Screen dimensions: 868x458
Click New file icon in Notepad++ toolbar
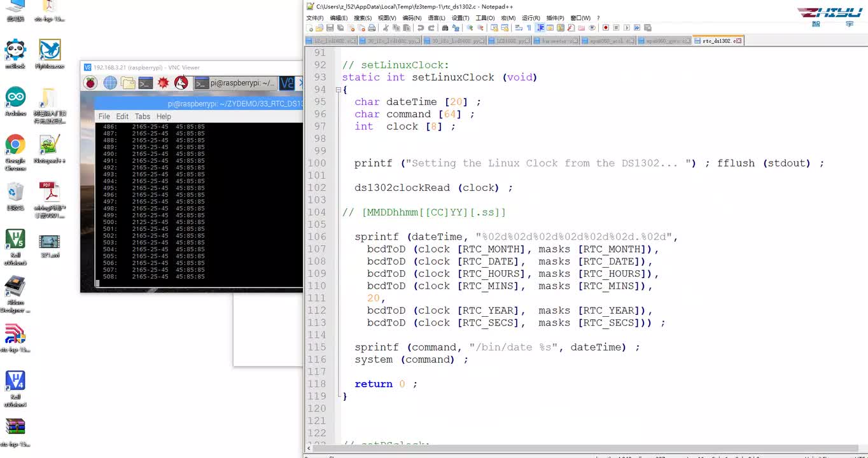[x=310, y=28]
